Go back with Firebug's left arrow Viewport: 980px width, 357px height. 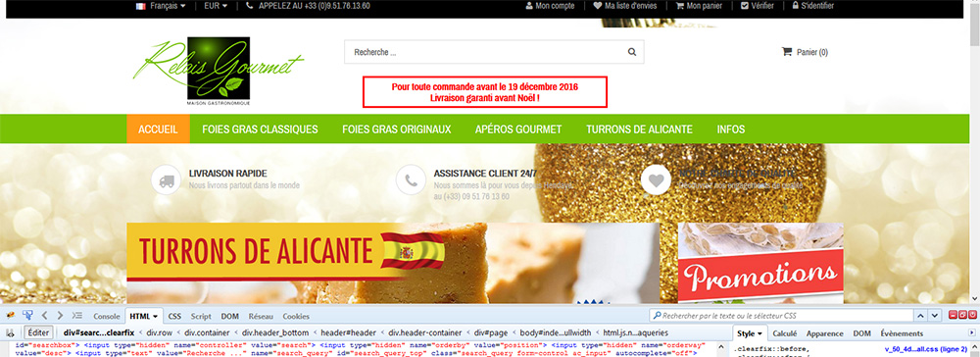point(44,316)
